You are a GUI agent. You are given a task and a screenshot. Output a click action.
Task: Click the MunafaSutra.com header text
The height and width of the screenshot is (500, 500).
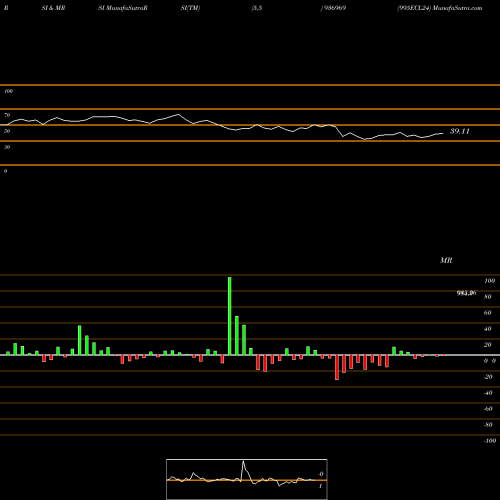coord(457,8)
